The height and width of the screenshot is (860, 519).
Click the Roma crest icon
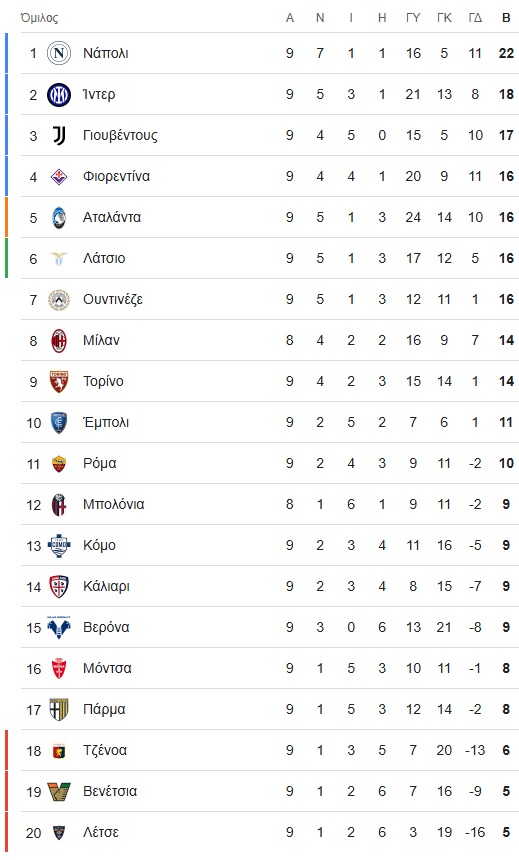click(59, 463)
